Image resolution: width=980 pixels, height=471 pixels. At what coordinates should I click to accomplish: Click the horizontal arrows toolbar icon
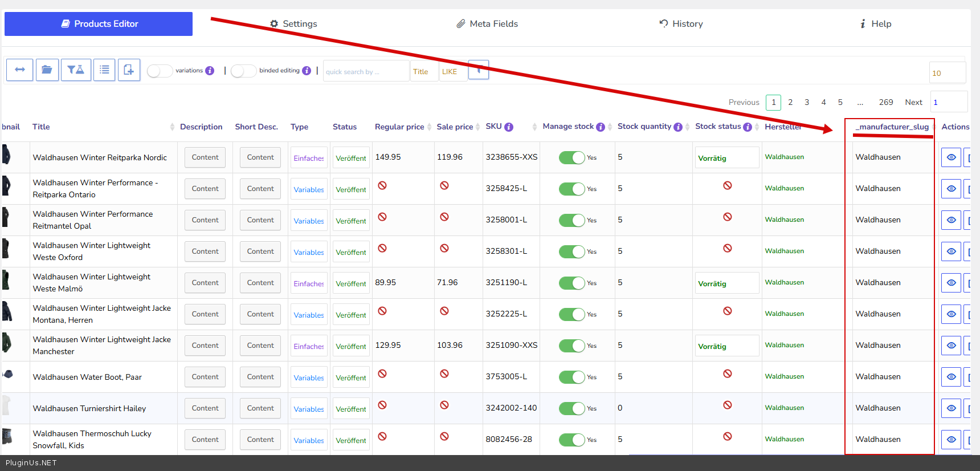pos(19,70)
